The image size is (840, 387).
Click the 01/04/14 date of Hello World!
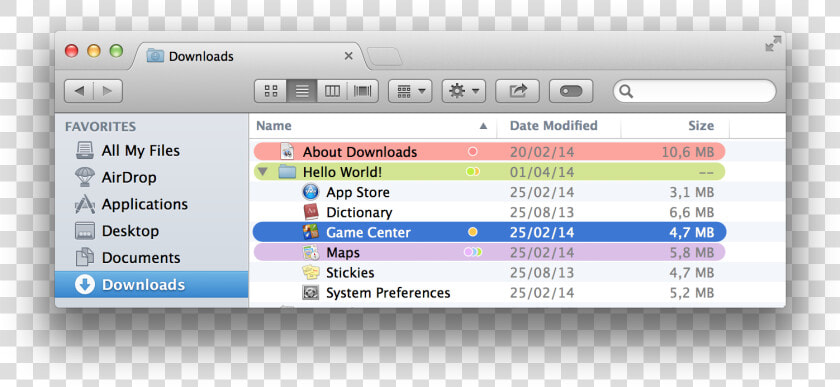tap(542, 172)
